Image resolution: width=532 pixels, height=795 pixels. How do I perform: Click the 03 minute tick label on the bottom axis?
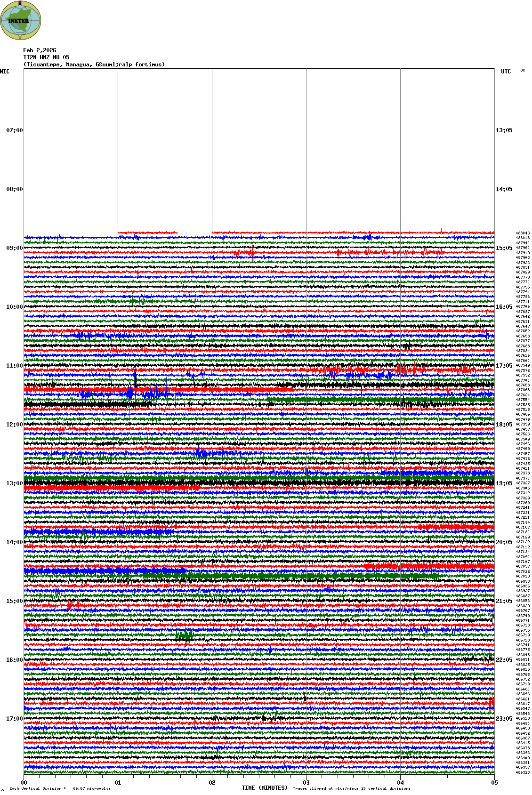[x=306, y=783]
